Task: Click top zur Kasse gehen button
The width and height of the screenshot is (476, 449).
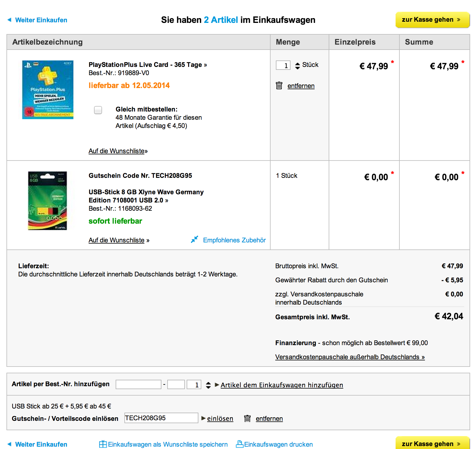Action: (x=433, y=20)
